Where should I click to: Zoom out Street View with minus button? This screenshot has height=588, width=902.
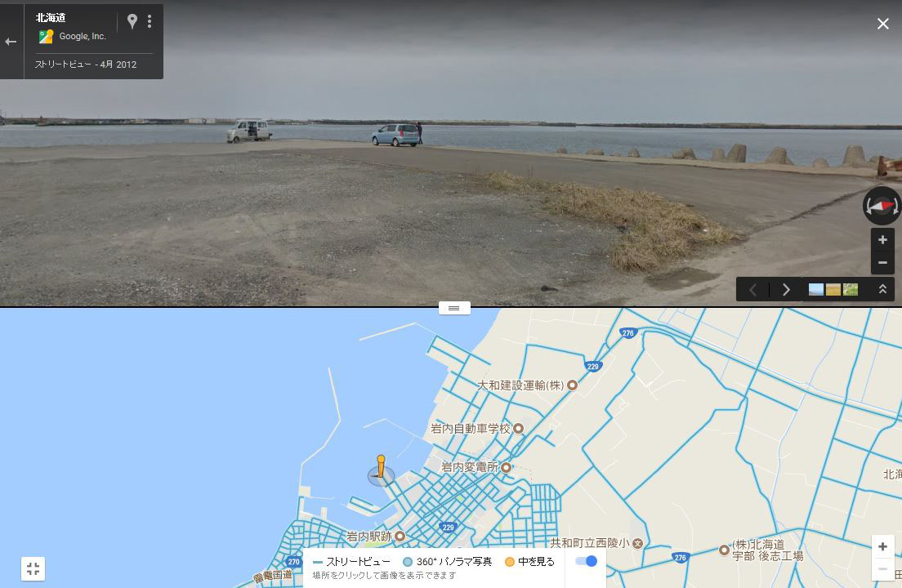tap(882, 263)
